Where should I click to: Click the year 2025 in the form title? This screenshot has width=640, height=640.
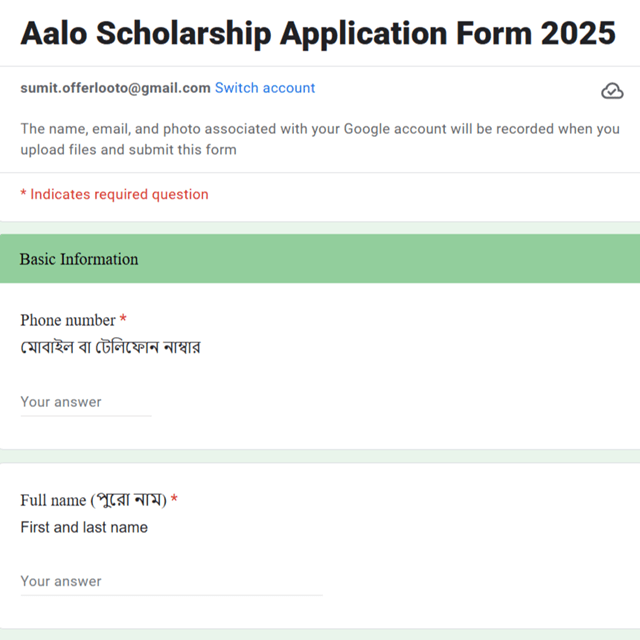pos(578,33)
